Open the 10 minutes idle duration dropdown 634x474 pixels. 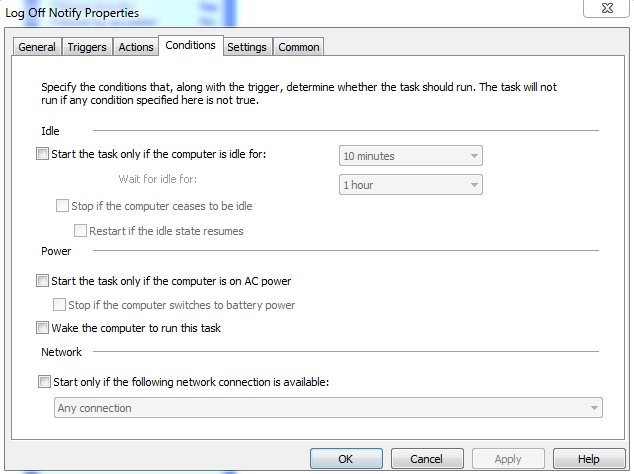[x=410, y=156]
